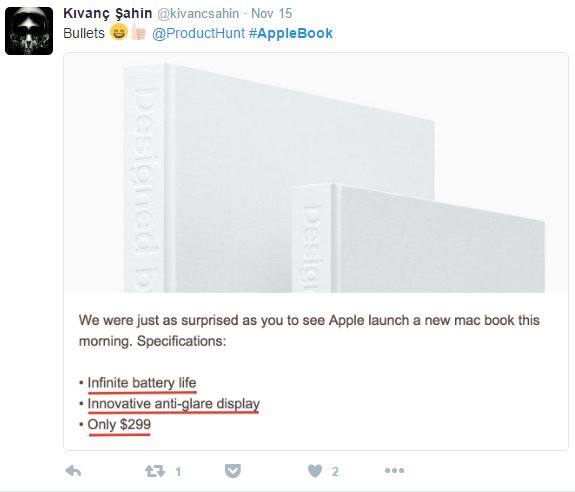The image size is (575, 492).
Task: Open Kıvanç Şahin's profile name link
Action: (x=107, y=13)
